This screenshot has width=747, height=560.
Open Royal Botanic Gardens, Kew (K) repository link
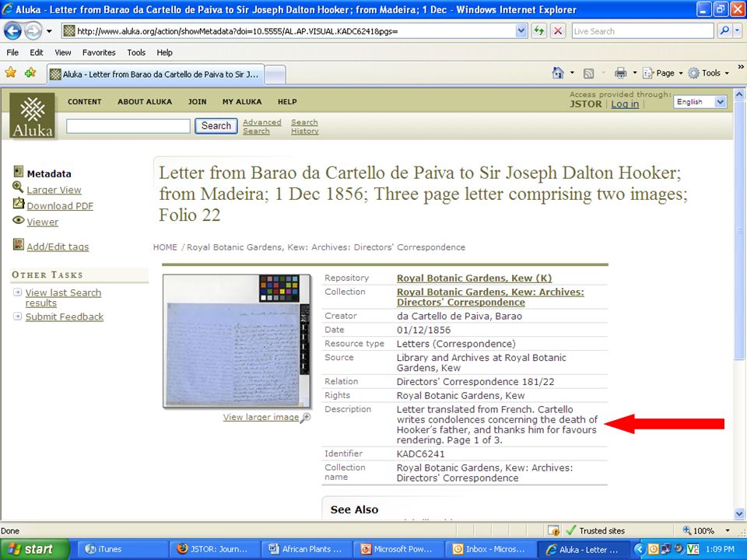(474, 278)
